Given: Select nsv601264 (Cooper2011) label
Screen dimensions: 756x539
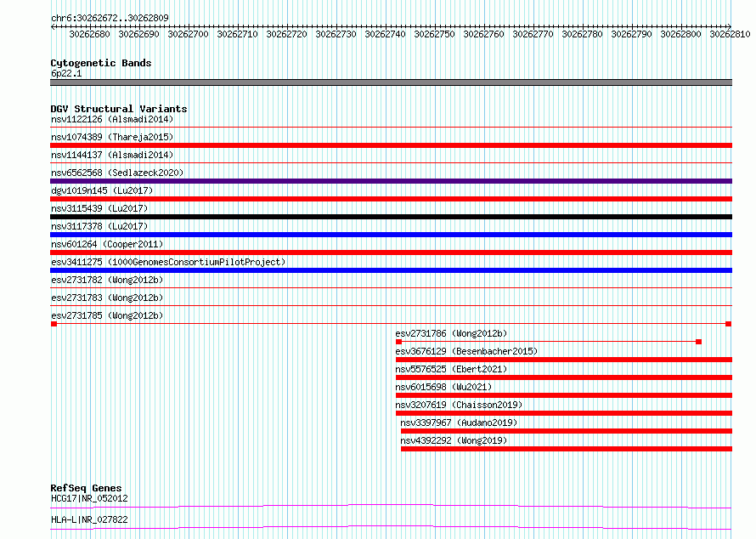Looking at the screenshot, I should click(x=107, y=244).
